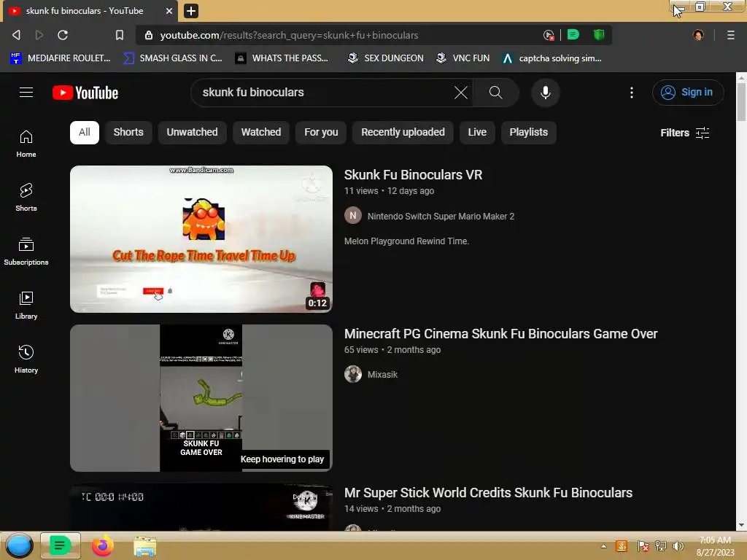The height and width of the screenshot is (560, 747).
Task: Play the Cut The Rope Time Travel thumbnail
Action: (x=201, y=239)
